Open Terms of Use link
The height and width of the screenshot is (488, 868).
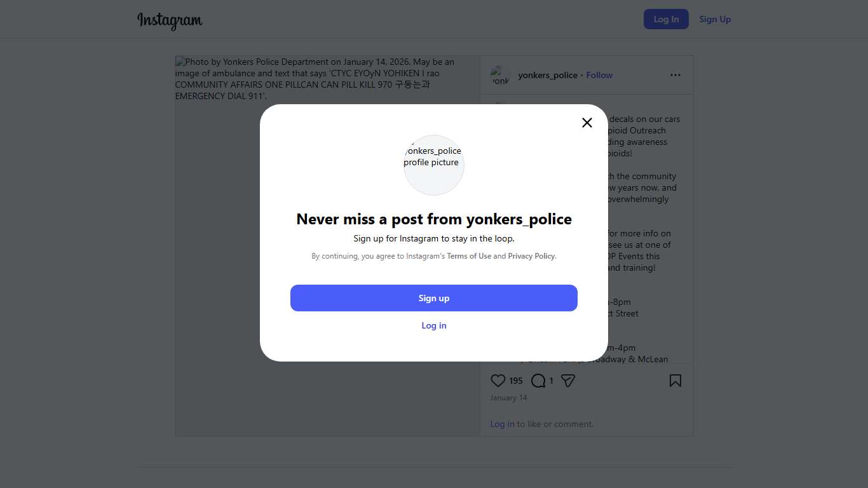[469, 256]
